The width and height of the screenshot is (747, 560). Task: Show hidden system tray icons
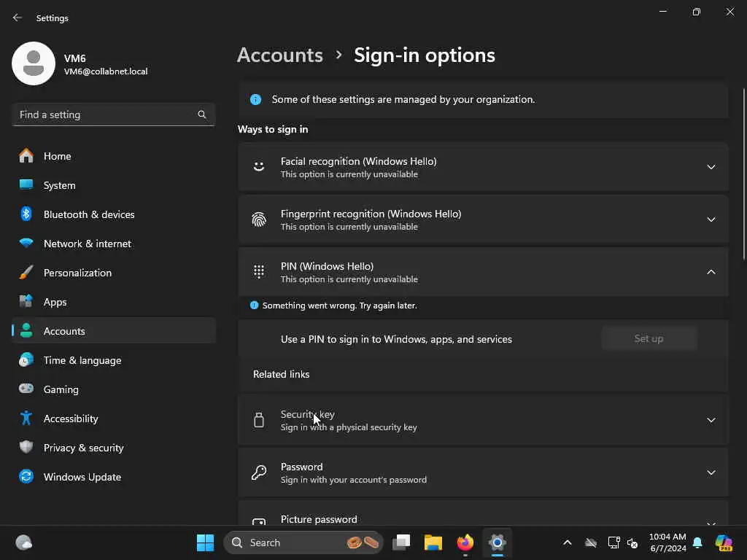pyautogui.click(x=567, y=542)
